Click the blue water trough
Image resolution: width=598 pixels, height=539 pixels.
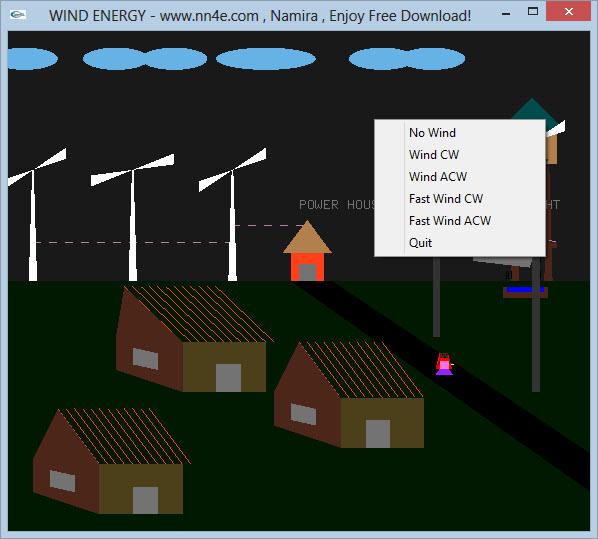tap(525, 290)
